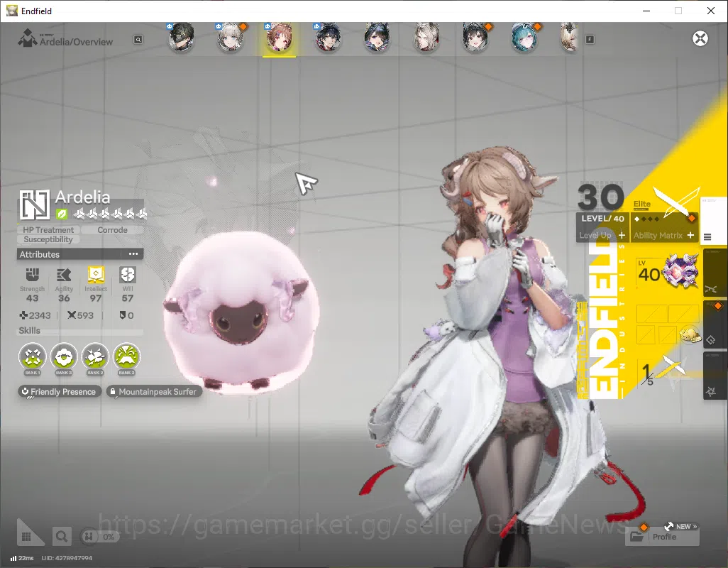Image resolution: width=728 pixels, height=568 pixels.
Task: Maximize the Endfield window
Action: pos(678,11)
